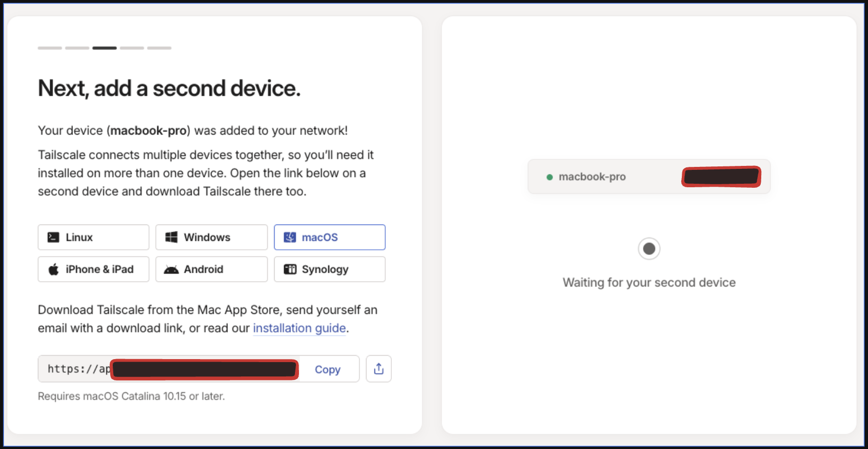Image resolution: width=868 pixels, height=449 pixels.
Task: Jump to the first onboarding step bar
Action: point(50,48)
